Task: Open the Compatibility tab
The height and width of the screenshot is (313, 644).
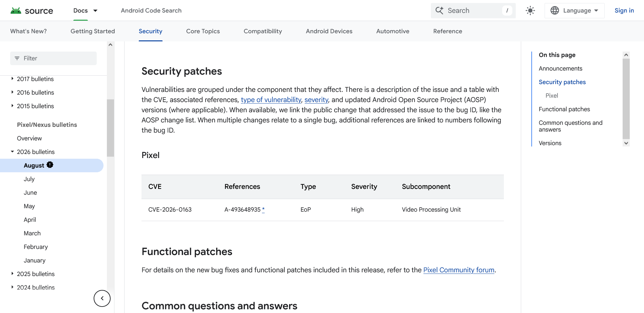Action: coord(263,31)
